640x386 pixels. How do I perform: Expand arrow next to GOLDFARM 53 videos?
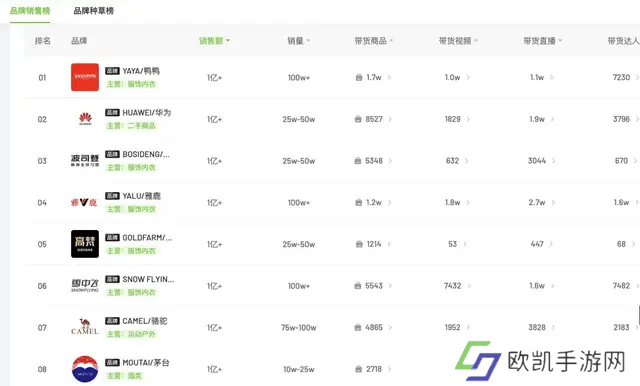464,244
